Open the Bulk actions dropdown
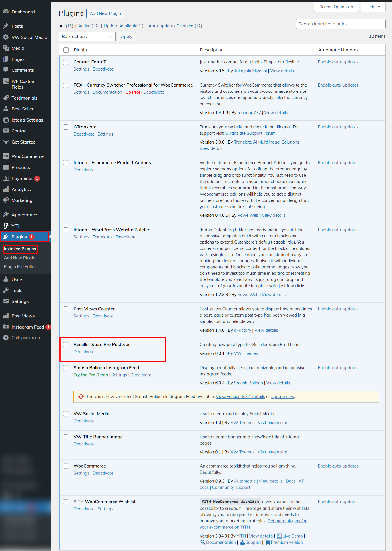Image resolution: width=392 pixels, height=551 pixels. tap(87, 37)
